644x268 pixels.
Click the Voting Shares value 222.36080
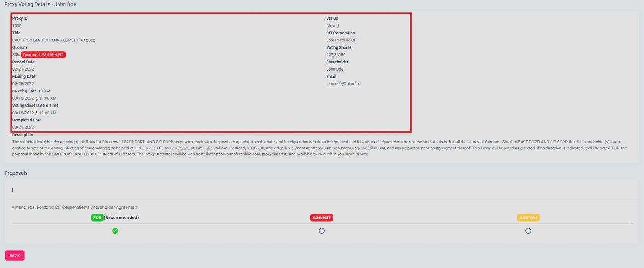click(336, 55)
